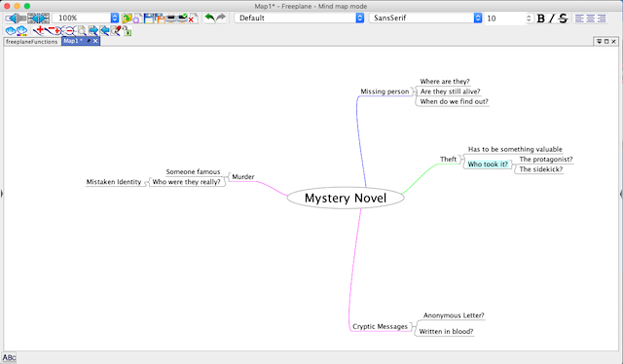Close the Map1 tab

(x=95, y=41)
